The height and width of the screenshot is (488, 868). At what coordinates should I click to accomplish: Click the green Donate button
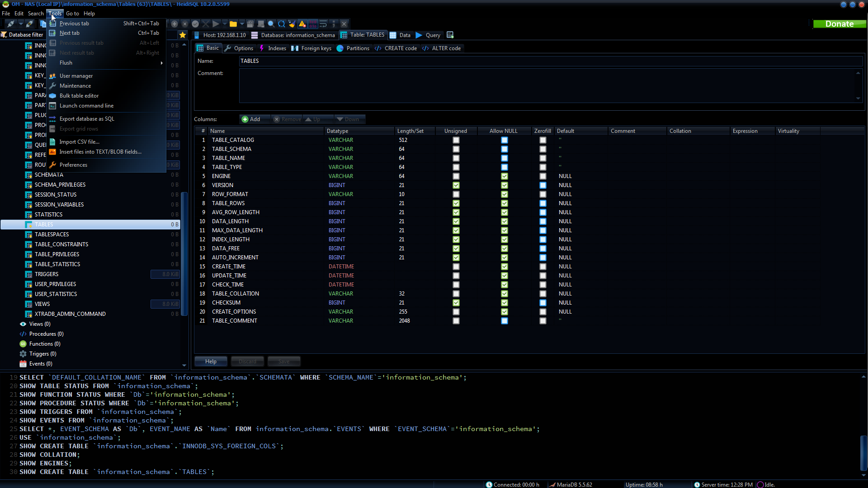(839, 24)
